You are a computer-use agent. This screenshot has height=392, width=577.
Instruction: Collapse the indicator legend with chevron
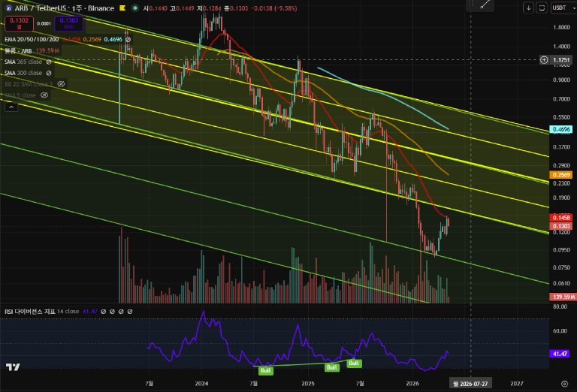coord(11,107)
